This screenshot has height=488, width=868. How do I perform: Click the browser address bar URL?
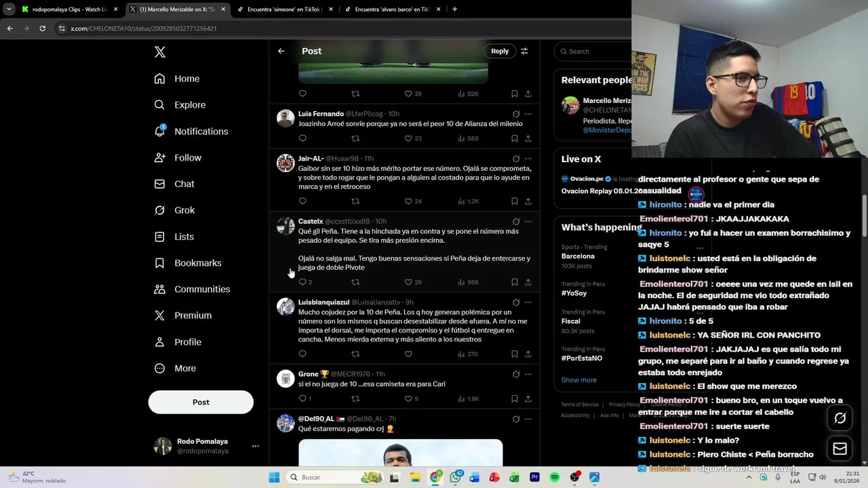point(144,28)
